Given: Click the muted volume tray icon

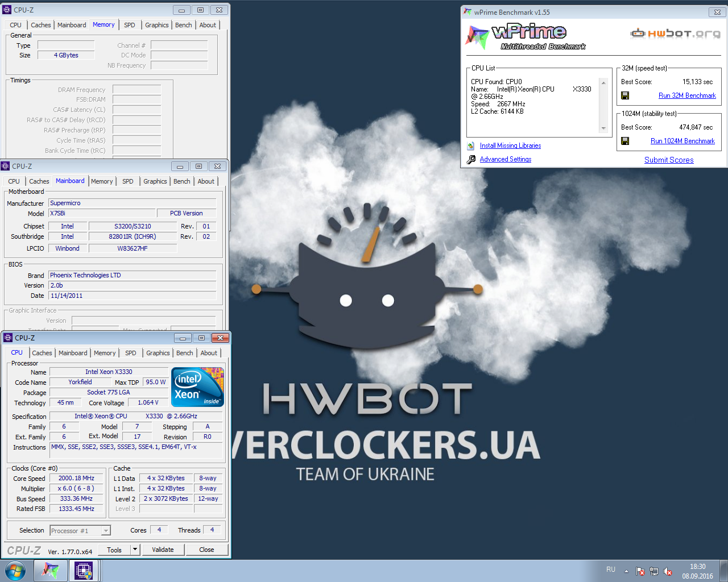Looking at the screenshot, I should tap(668, 571).
